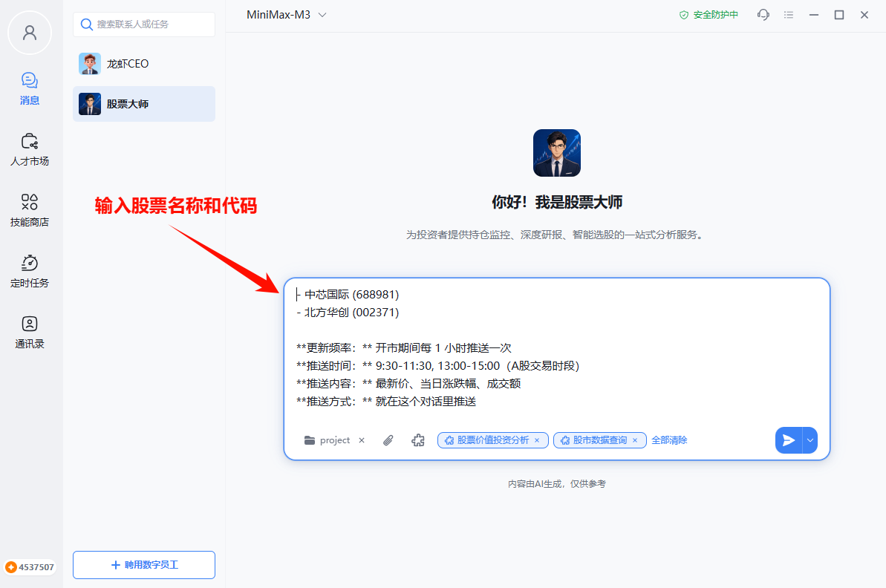Screen dimensions: 886x588
Task: Click the 推送时间 line in the message
Action: (x=438, y=366)
